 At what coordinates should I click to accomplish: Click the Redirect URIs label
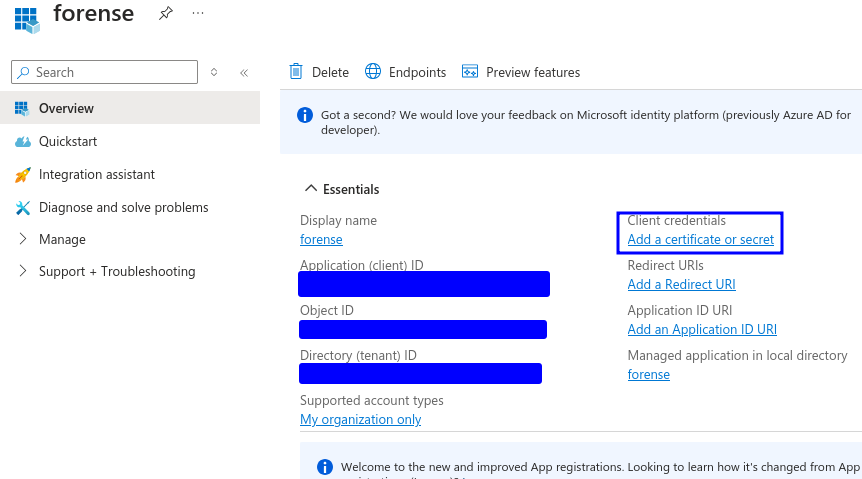coord(666,265)
